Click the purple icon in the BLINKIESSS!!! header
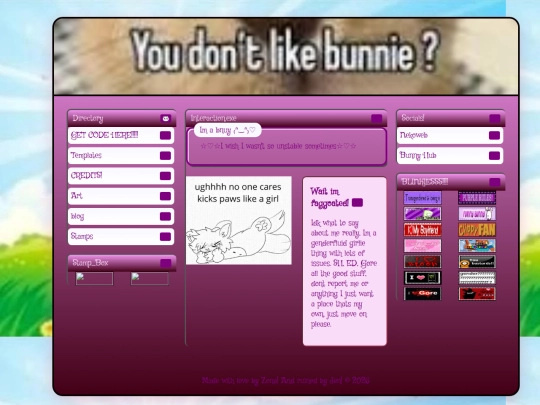The width and height of the screenshot is (540, 405). 495,182
